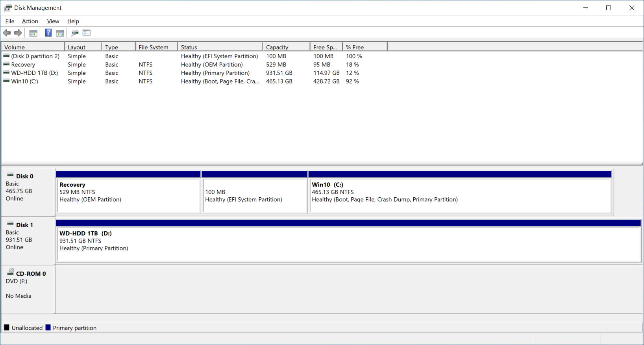Click the Properties checklist toolbar icon
This screenshot has height=345, width=644.
coord(87,33)
